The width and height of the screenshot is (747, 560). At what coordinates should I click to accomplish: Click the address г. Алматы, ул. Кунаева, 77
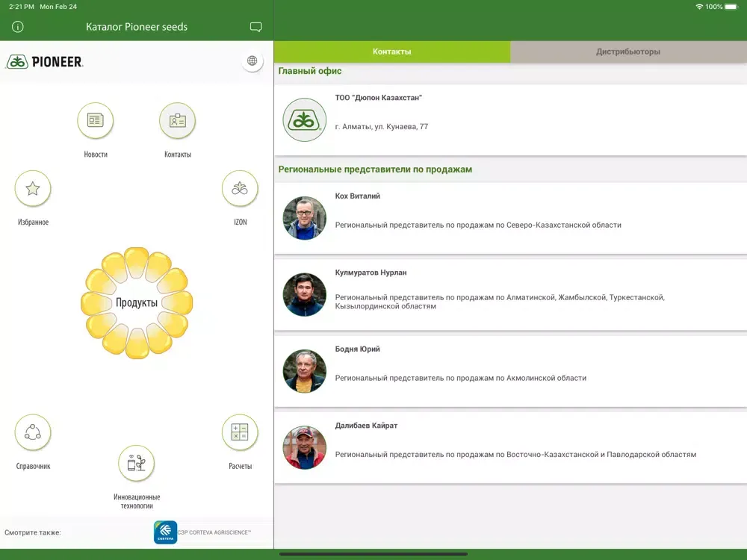382,127
